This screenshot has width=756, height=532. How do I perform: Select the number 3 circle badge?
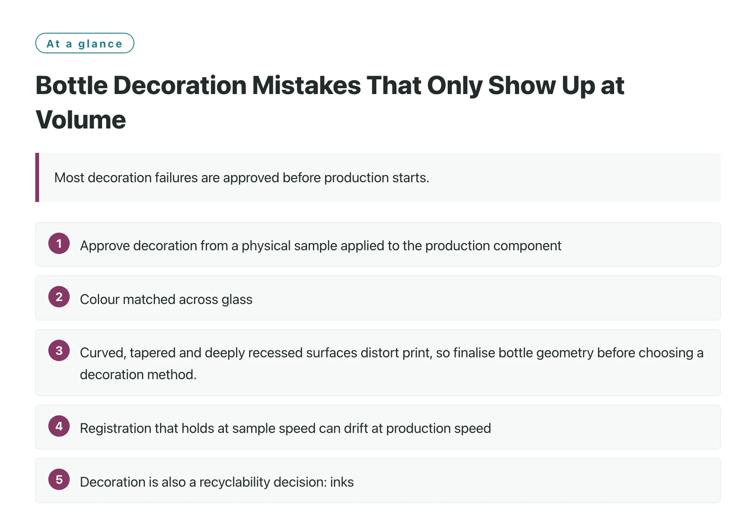point(59,351)
